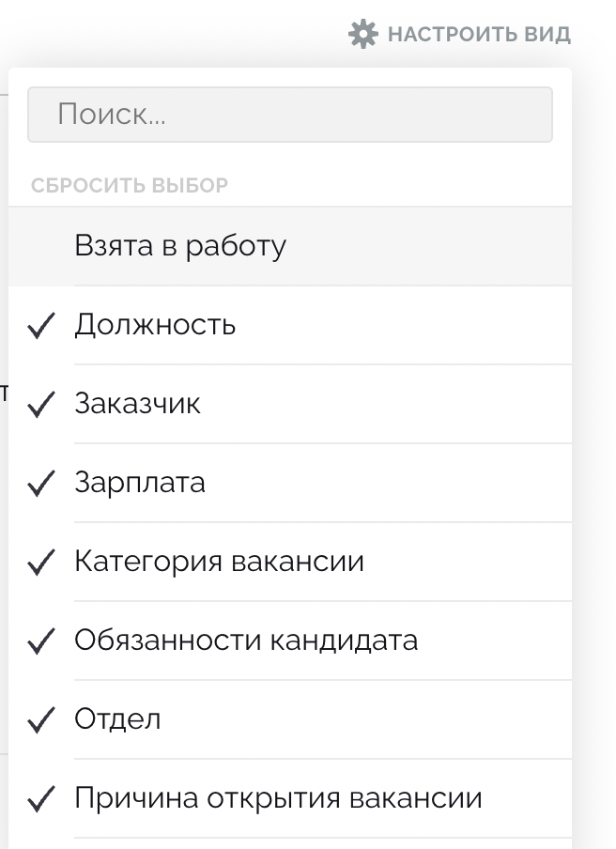Image resolution: width=616 pixels, height=849 pixels.
Task: Toggle the Заказчик column option
Action: click(x=290, y=404)
